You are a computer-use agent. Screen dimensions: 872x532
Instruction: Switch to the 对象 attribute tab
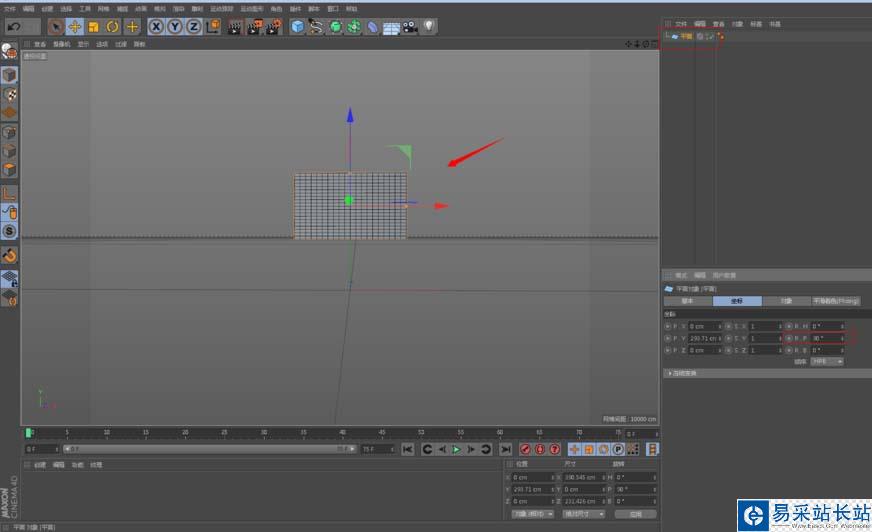[x=786, y=301]
